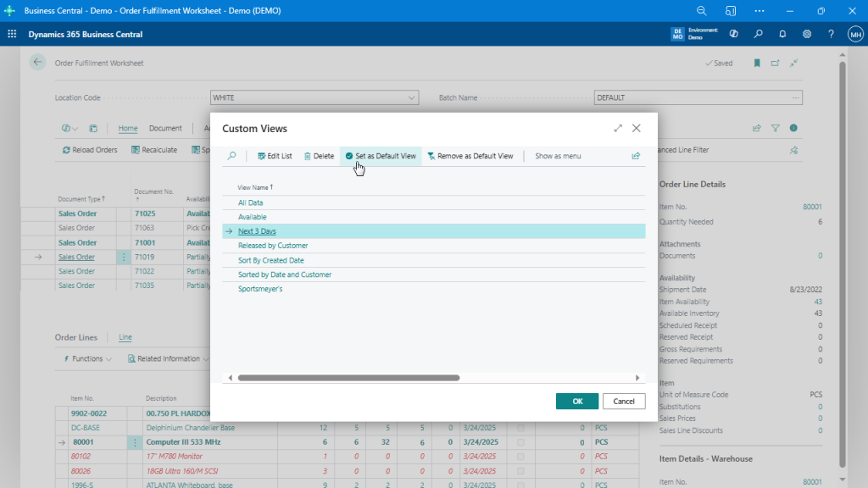Expand the Functions dropdown menu
868x488 pixels.
86,358
